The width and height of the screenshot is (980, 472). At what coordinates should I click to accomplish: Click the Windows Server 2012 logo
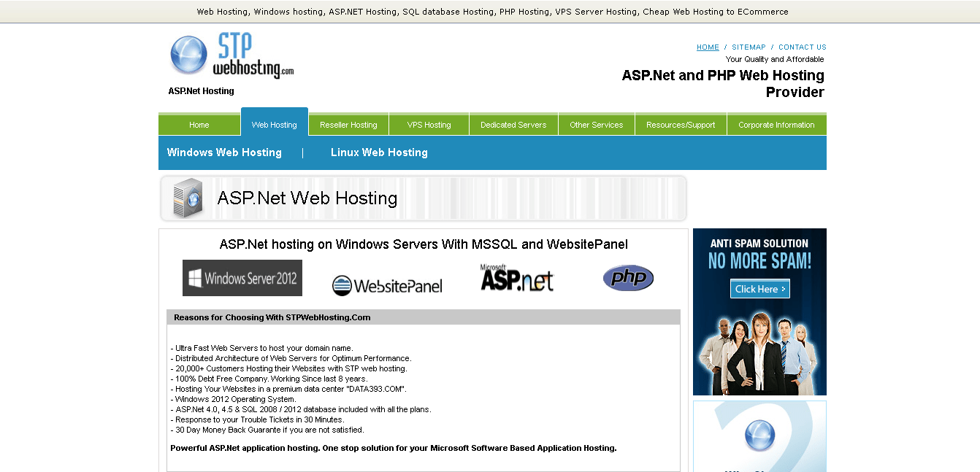click(x=242, y=278)
